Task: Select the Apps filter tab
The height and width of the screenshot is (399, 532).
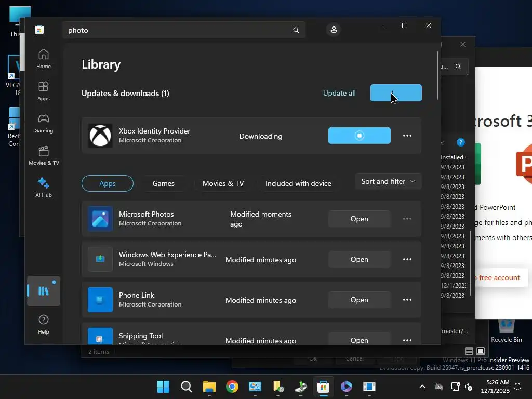Action: click(x=108, y=183)
